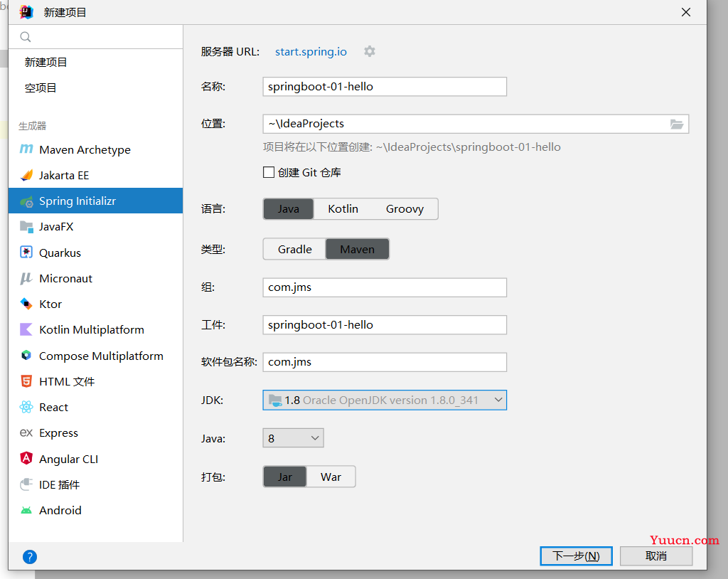Close the 新建项目 dialog
The width and height of the screenshot is (728, 579).
686,12
